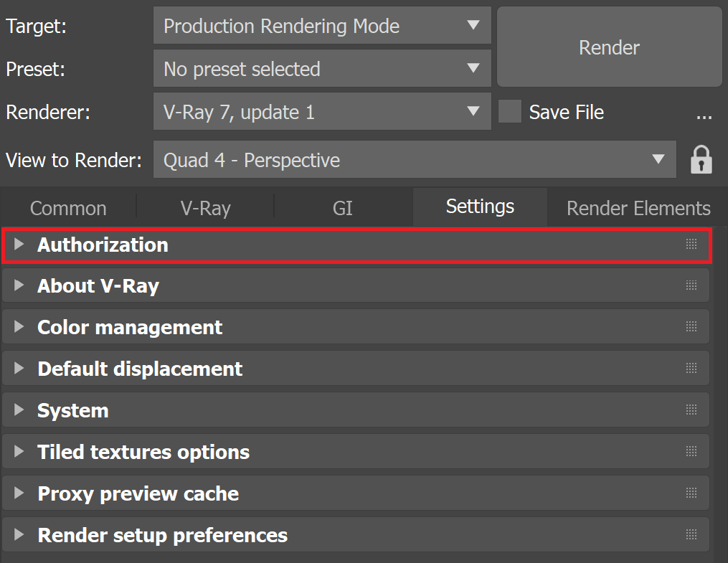Open the Preset dropdown

(322, 68)
